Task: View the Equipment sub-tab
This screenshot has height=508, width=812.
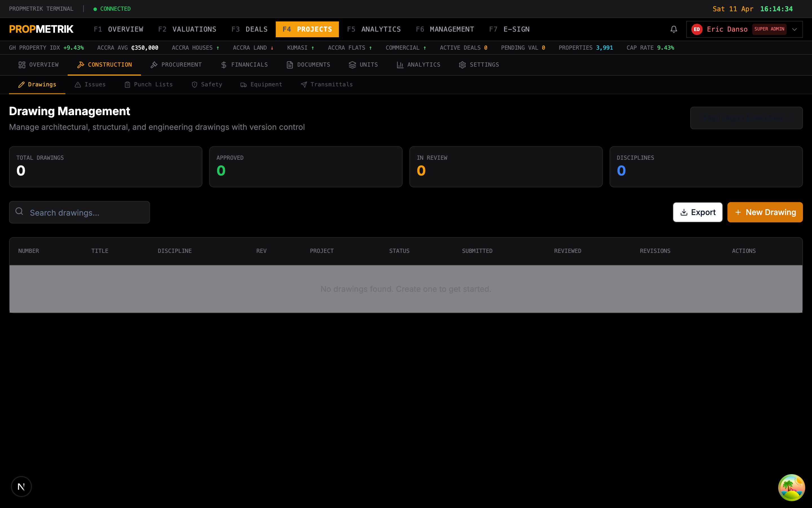Action: pos(261,85)
